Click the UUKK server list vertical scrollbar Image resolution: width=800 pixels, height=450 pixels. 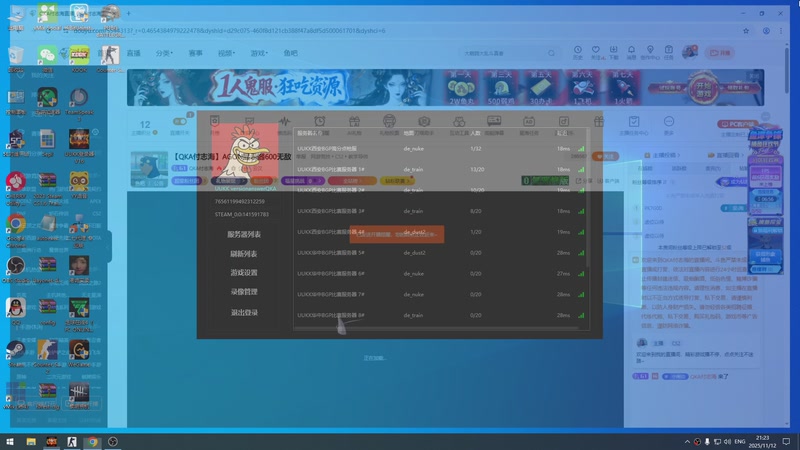click(588, 199)
